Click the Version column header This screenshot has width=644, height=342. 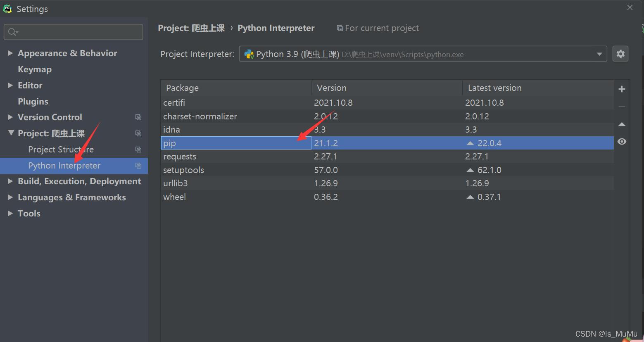387,88
